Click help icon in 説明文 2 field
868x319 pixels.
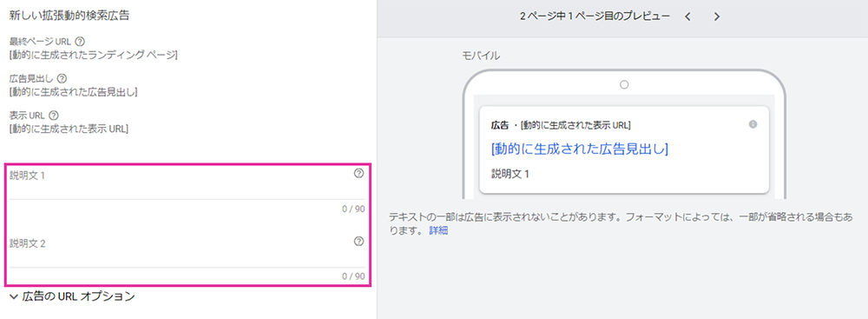(358, 242)
